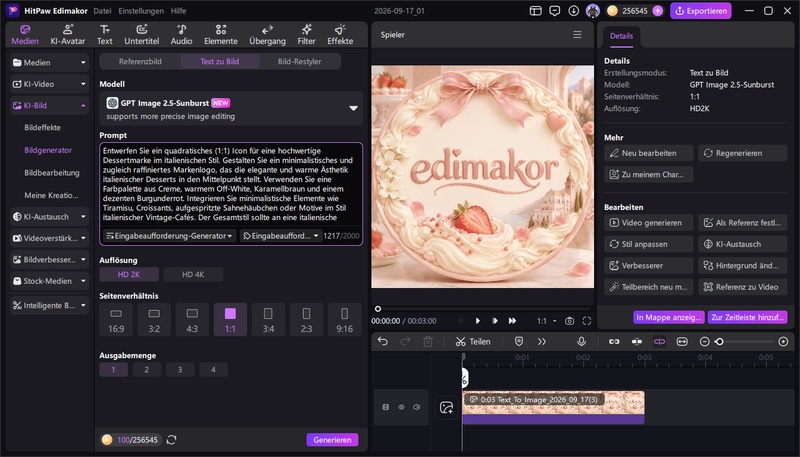Viewport: 800px width, 457px height.
Task: Open the Effekte panel
Action: click(340, 35)
